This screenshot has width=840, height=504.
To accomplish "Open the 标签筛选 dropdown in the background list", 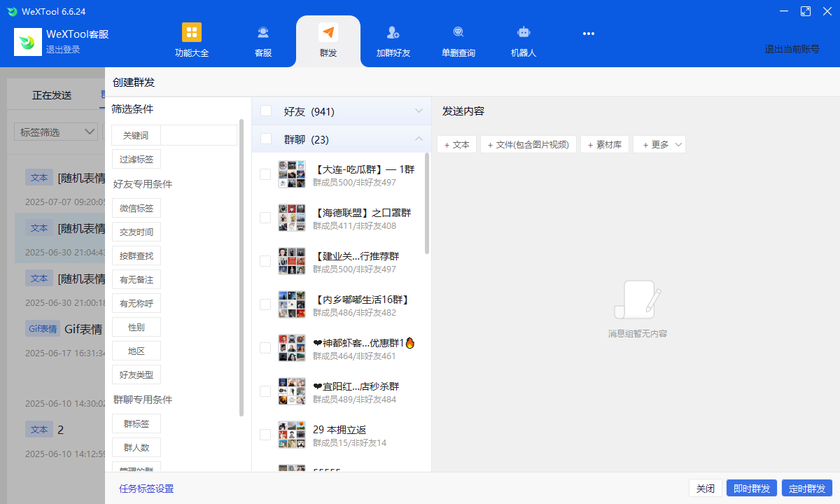I will 56,132.
